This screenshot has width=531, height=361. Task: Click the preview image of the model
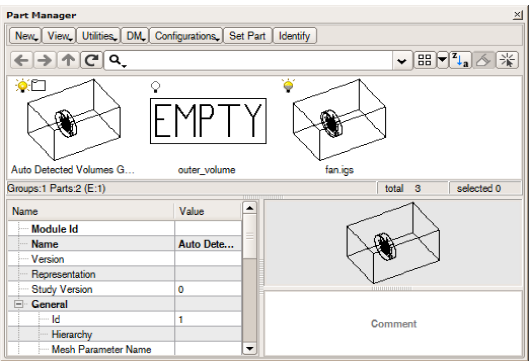coord(393,243)
